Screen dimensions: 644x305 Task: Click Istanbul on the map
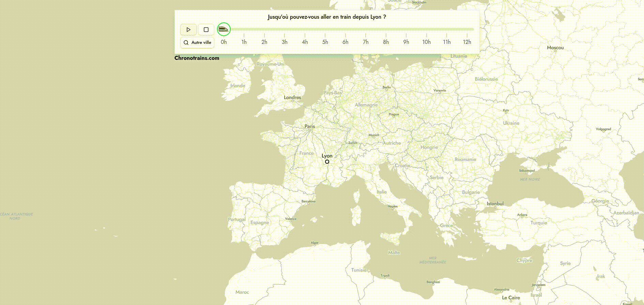coord(495,204)
